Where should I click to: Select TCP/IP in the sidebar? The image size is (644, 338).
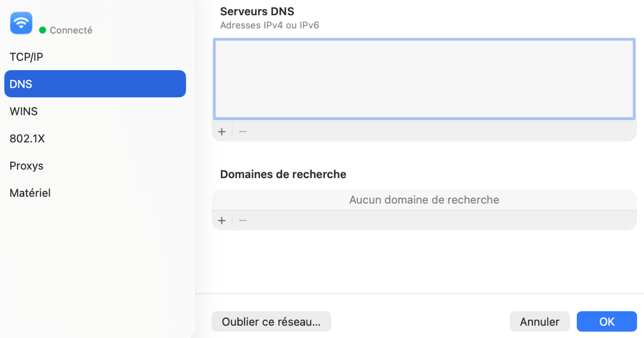(26, 56)
